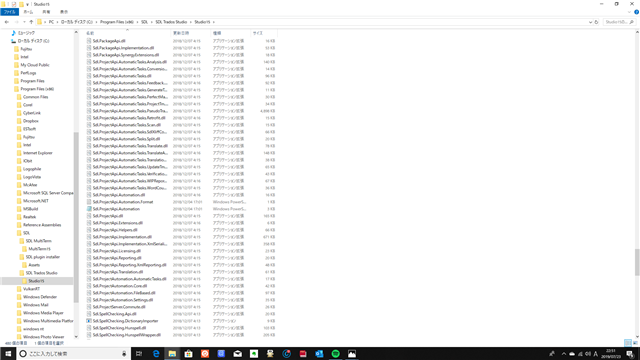Click the file list vertical scrollbar thumb
Image resolution: width=640 pixels, height=360 pixels.
(x=637, y=262)
